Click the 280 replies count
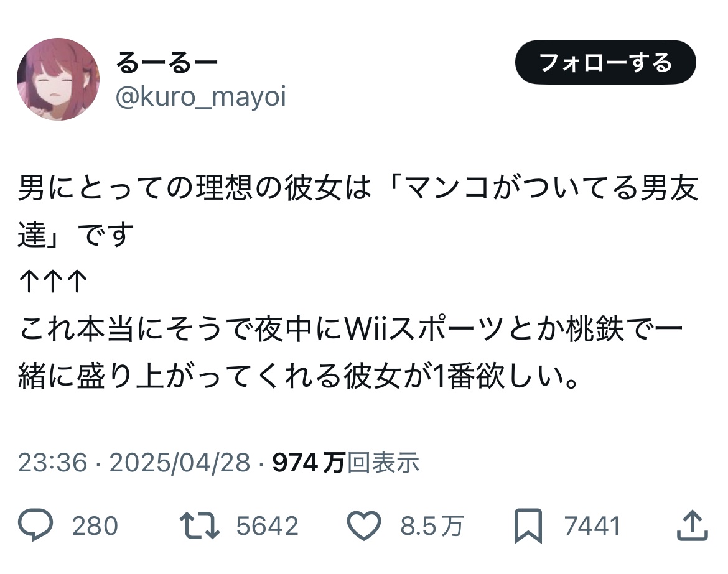This screenshot has height=574, width=728. pyautogui.click(x=95, y=525)
